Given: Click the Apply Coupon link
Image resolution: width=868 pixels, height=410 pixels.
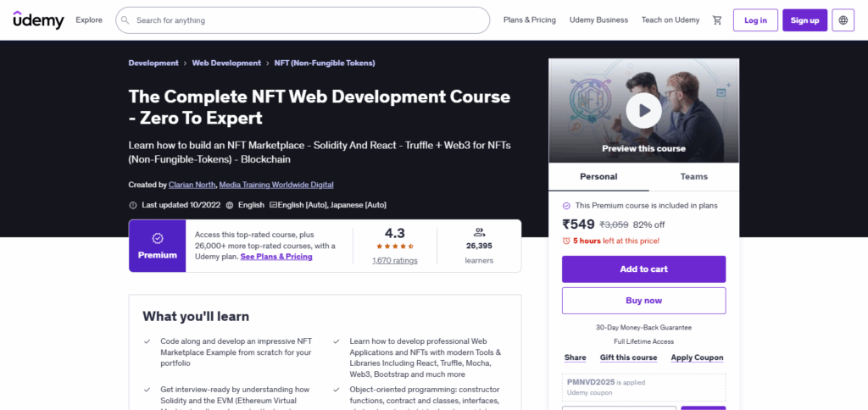Looking at the screenshot, I should pyautogui.click(x=697, y=357).
